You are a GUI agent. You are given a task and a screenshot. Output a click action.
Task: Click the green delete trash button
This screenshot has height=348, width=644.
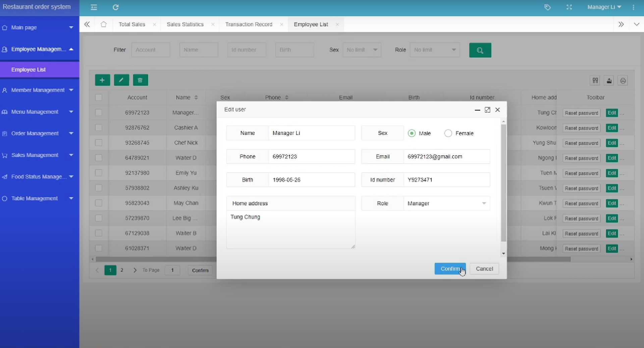tap(140, 80)
